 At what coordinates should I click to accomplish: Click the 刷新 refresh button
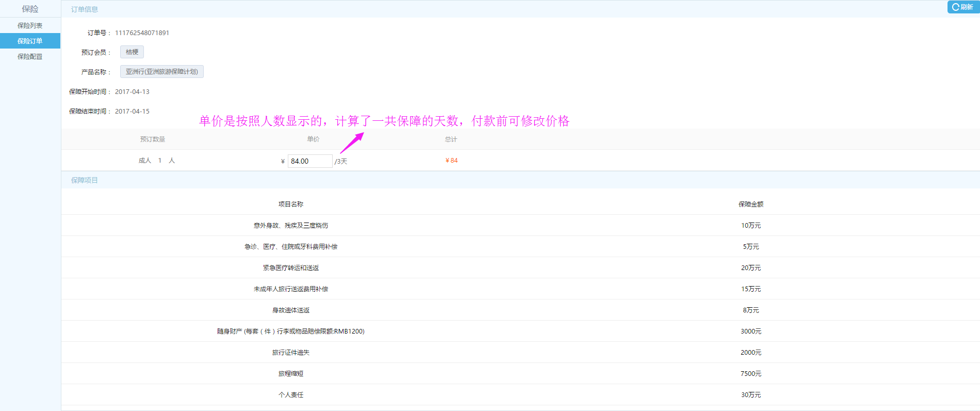click(962, 7)
